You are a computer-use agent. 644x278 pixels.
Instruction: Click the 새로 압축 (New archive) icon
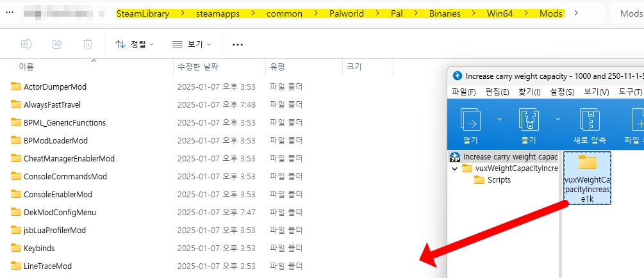click(x=589, y=120)
